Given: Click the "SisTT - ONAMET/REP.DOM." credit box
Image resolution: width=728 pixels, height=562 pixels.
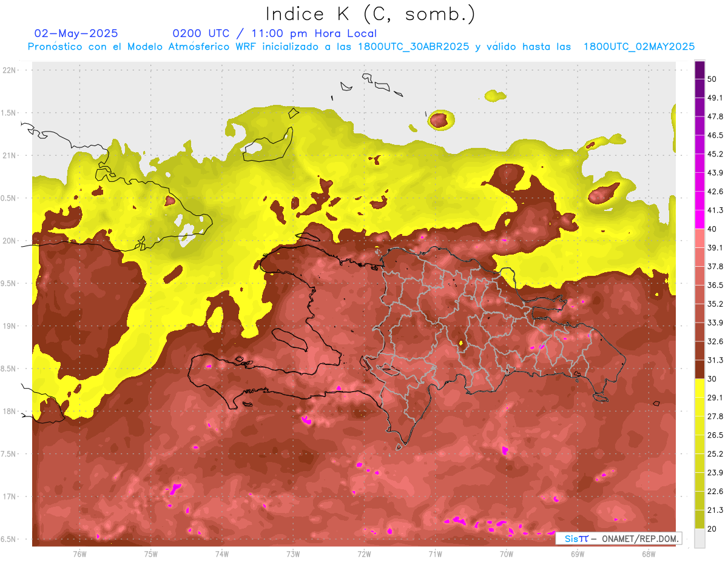Looking at the screenshot, I should click(x=618, y=538).
